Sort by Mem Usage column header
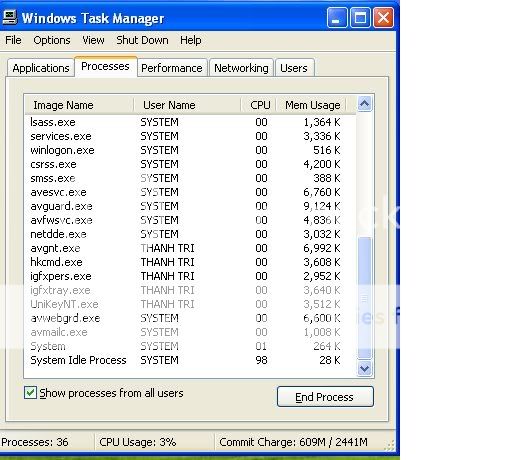The width and height of the screenshot is (512, 460). [x=311, y=105]
